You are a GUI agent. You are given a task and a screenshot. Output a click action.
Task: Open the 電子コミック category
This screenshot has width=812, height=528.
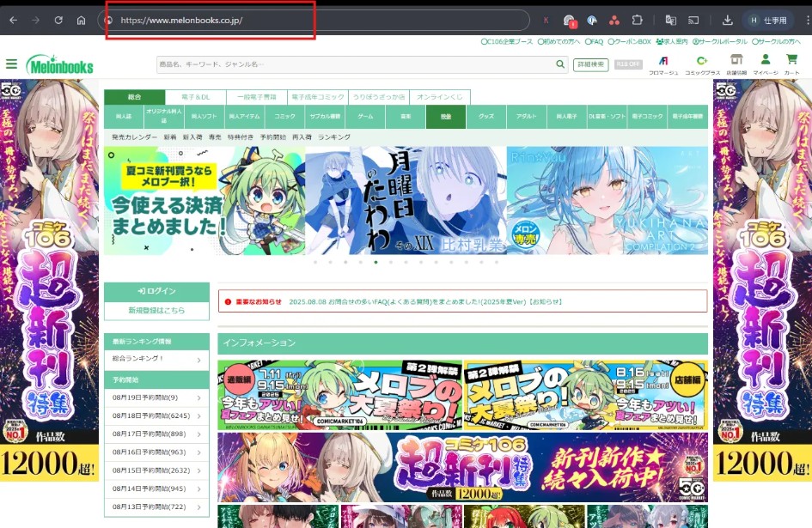click(x=647, y=117)
